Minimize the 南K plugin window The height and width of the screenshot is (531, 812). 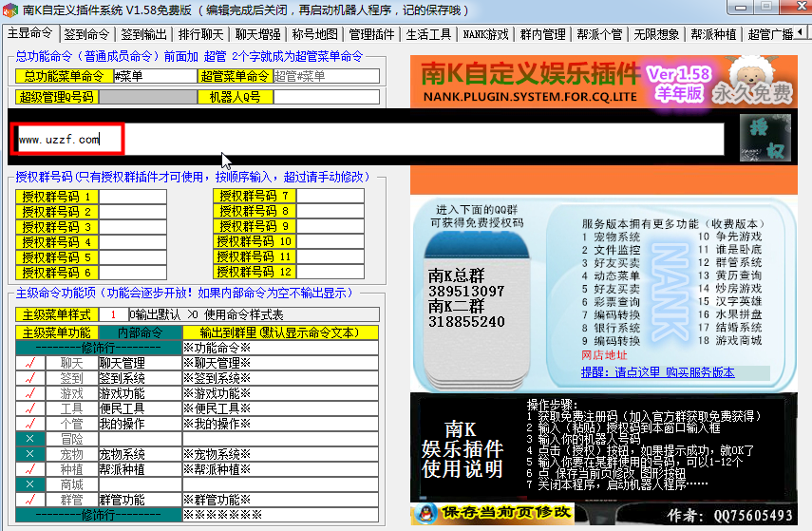[x=741, y=8]
